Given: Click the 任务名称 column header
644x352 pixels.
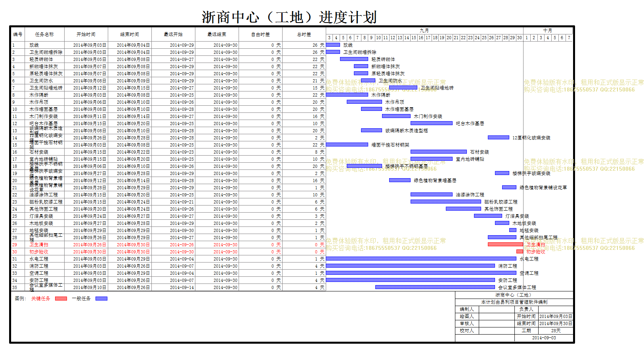Looking at the screenshot, I should pos(44,34).
